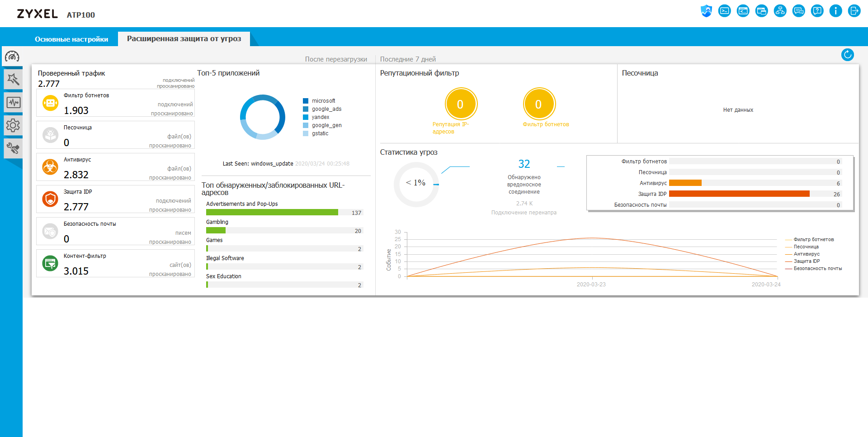Select Расширенная защита от угроз tab
The image size is (868, 437).
(184, 38)
